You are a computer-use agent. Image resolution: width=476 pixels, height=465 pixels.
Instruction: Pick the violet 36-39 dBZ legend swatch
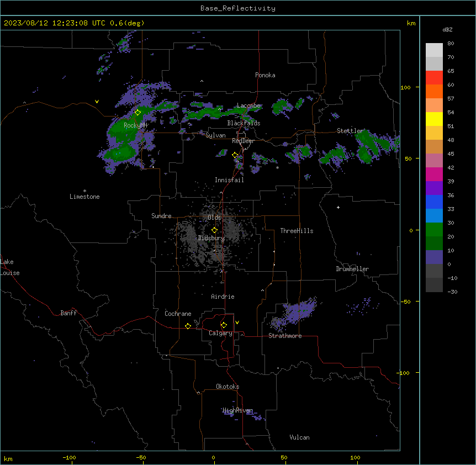tap(434, 188)
